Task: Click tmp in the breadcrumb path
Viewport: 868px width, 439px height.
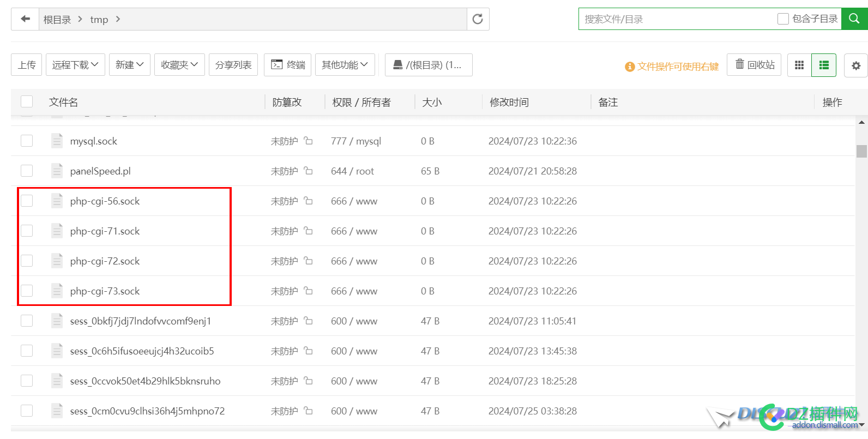Action: [x=99, y=20]
